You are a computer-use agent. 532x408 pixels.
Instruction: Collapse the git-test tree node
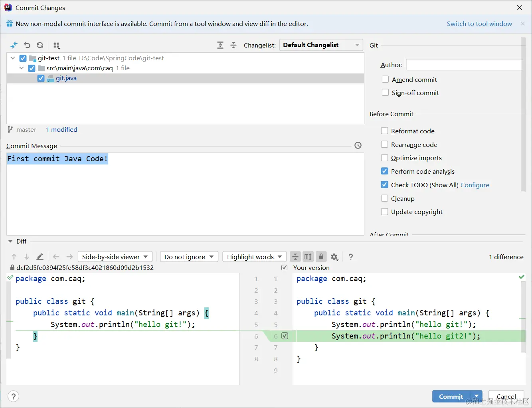tap(13, 58)
